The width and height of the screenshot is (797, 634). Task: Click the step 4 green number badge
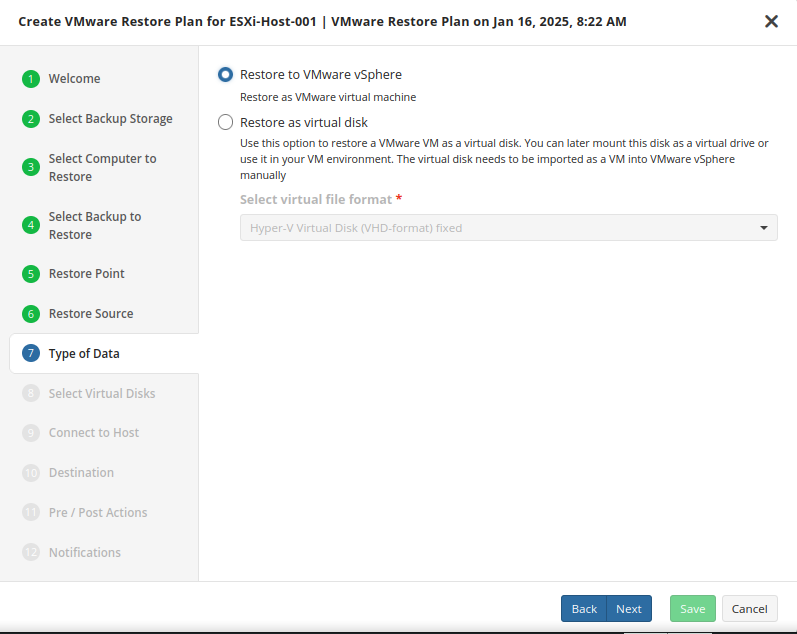coord(30,225)
